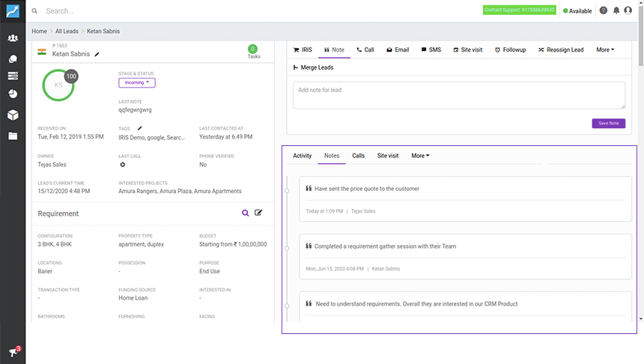Click the Save Note button

[608, 124]
